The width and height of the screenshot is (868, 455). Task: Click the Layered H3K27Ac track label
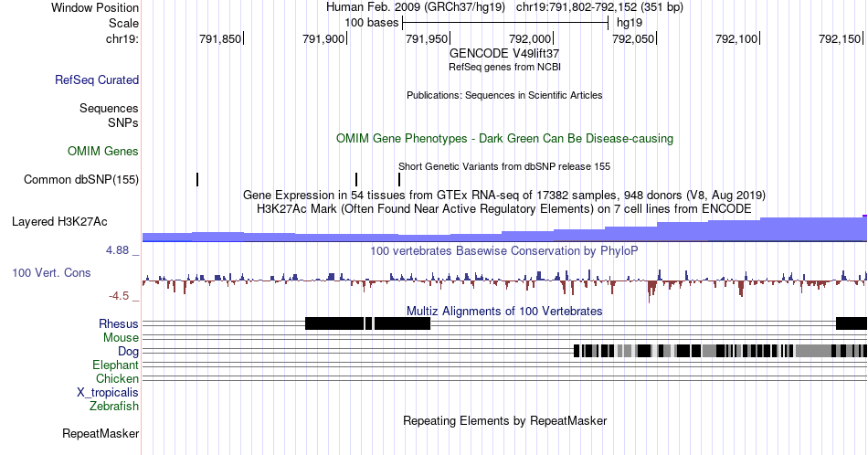click(x=59, y=221)
